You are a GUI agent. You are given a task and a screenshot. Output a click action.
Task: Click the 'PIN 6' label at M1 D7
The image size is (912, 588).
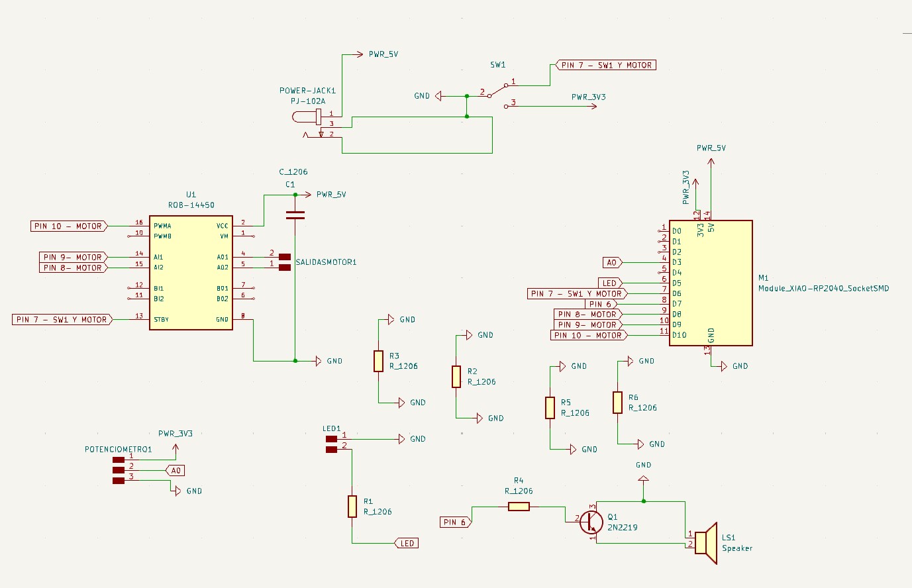[x=601, y=304]
